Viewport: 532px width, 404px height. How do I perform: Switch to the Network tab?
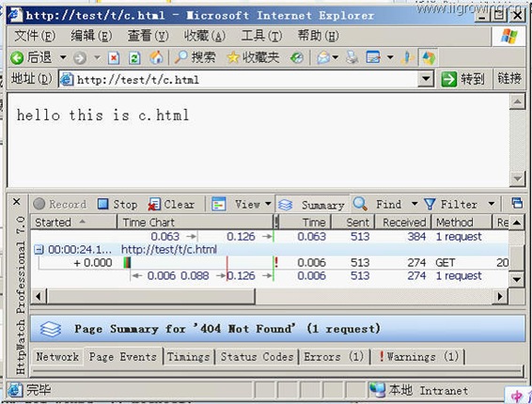tap(57, 356)
